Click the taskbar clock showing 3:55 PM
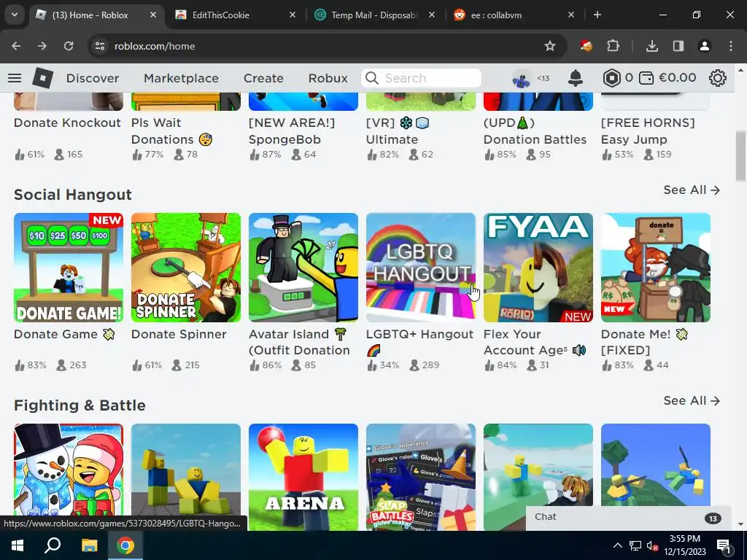The image size is (747, 560). pos(685,545)
